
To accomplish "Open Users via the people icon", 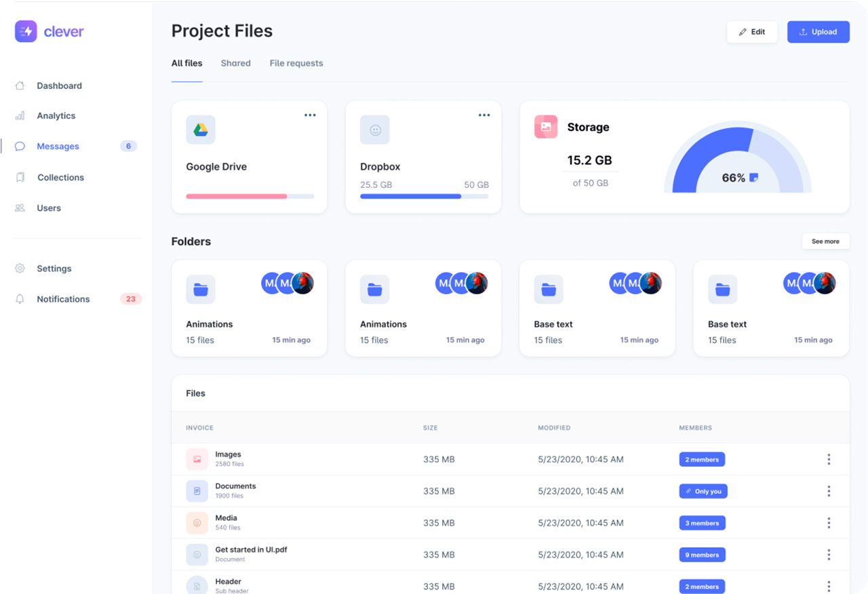I will click(20, 208).
